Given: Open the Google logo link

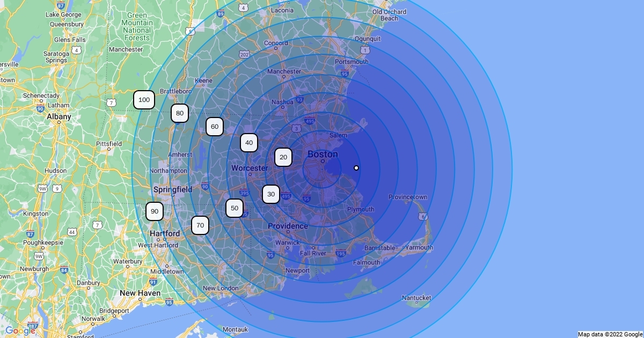Looking at the screenshot, I should 20,330.
